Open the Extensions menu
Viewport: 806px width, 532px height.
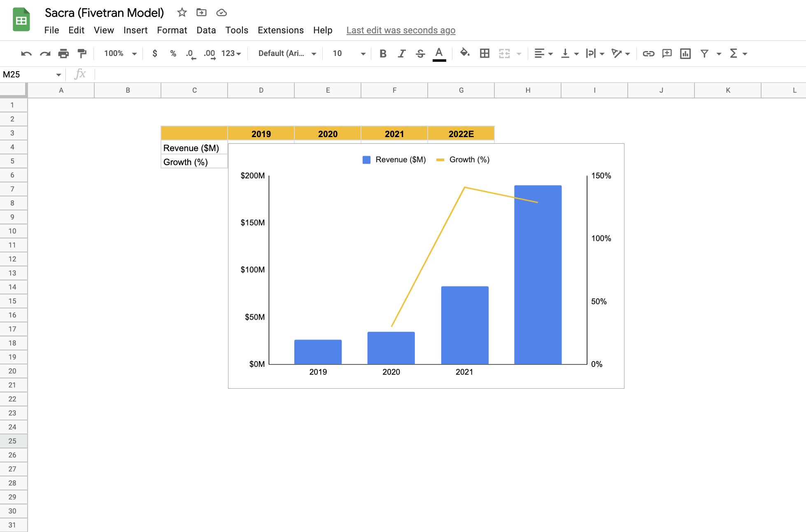281,30
